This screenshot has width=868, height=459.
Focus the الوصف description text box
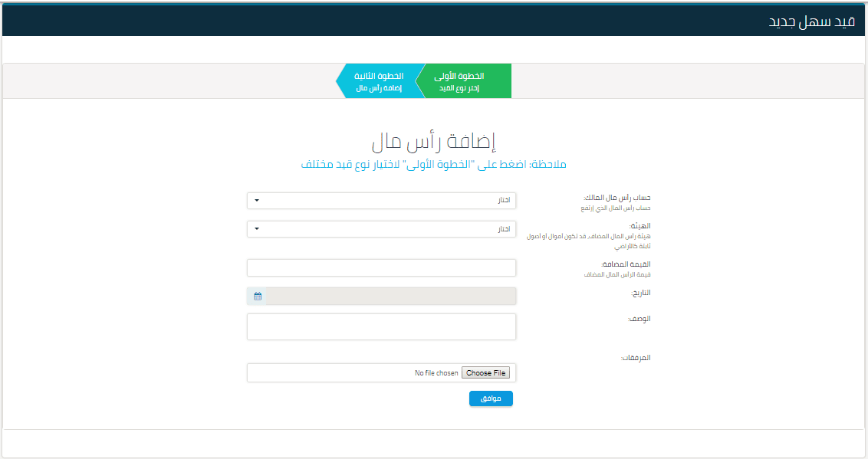pyautogui.click(x=381, y=326)
